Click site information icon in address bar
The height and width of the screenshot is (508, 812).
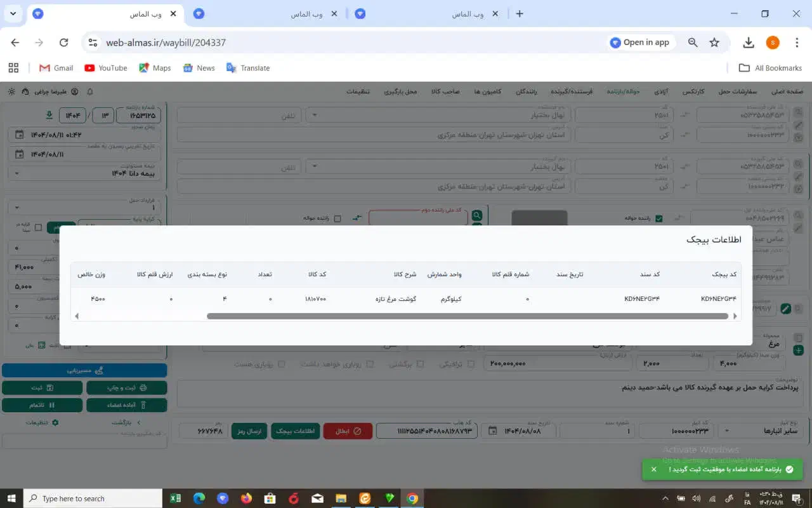[93, 43]
